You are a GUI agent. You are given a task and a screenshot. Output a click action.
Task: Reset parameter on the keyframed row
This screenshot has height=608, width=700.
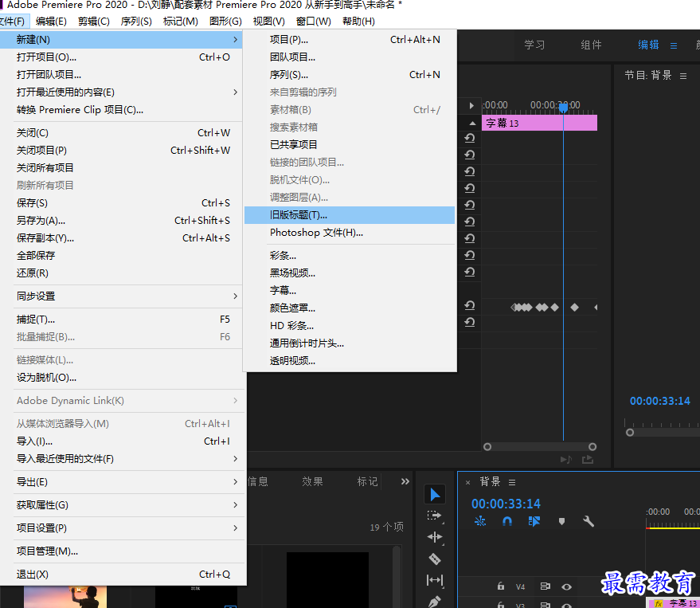(470, 305)
